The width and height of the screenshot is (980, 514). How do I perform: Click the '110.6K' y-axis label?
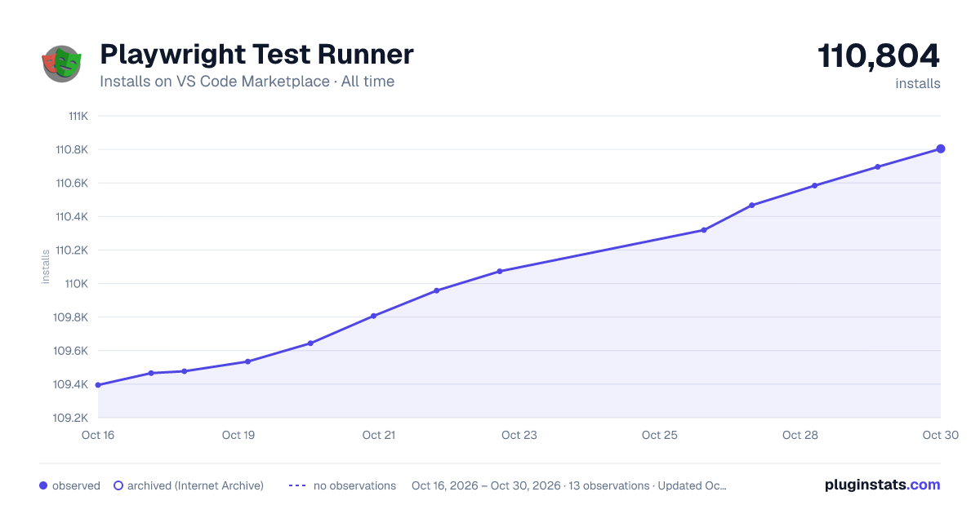click(x=72, y=183)
